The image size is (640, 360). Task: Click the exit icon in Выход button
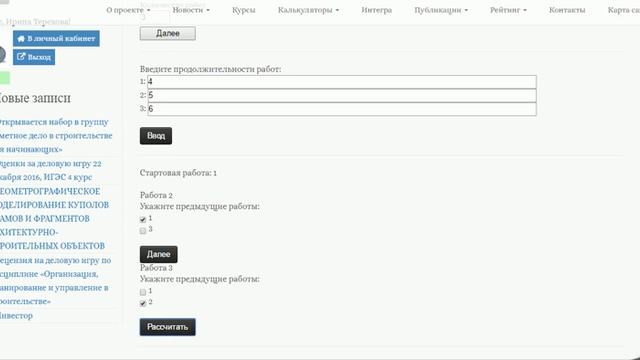point(21,57)
